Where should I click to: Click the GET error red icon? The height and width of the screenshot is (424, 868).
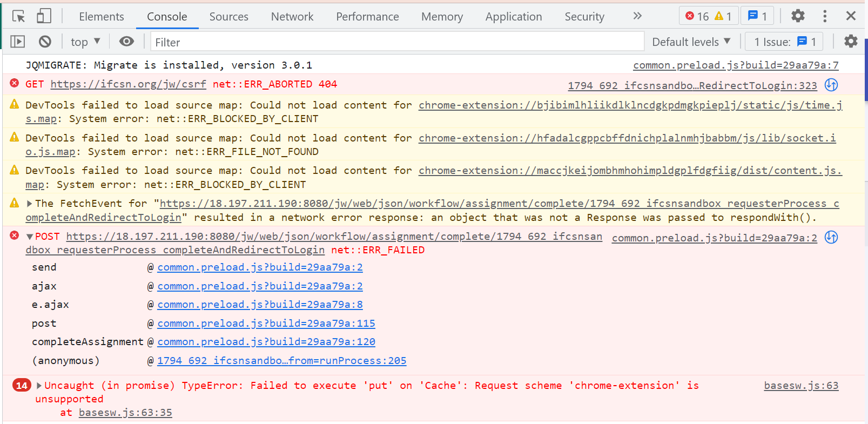(15, 83)
